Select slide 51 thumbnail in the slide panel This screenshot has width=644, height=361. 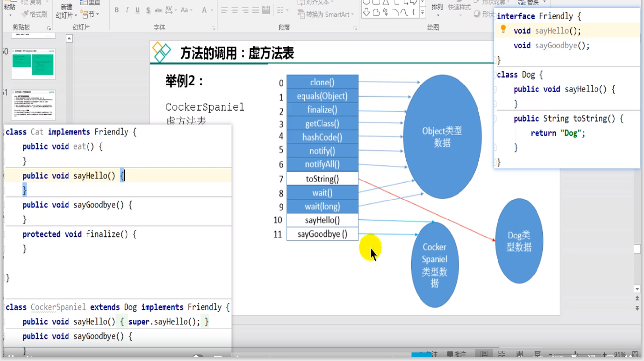point(33,105)
